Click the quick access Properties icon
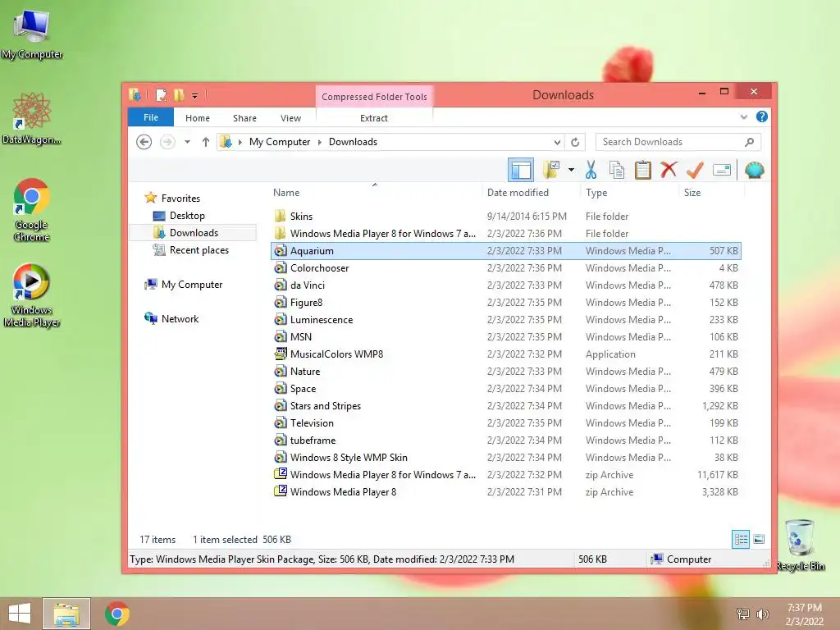The width and height of the screenshot is (840, 630). pos(161,95)
